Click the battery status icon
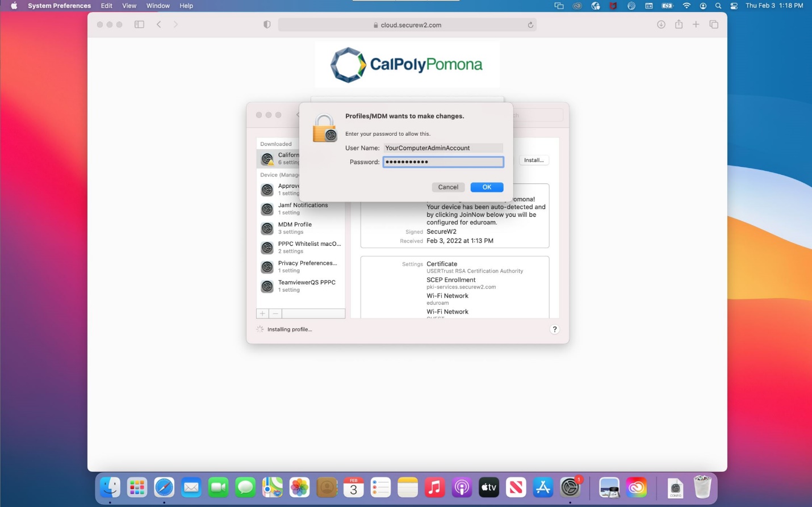Viewport: 812px width, 507px height. pyautogui.click(x=668, y=6)
